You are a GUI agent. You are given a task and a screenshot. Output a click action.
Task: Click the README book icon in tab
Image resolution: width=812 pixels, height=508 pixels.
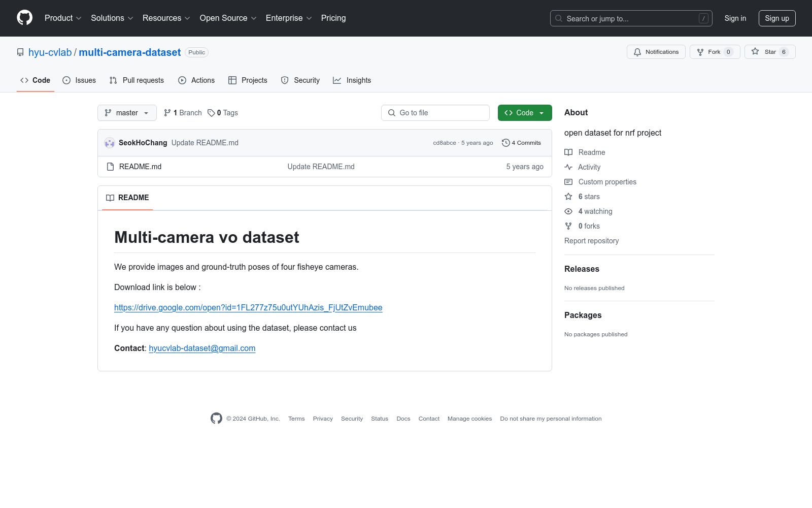pyautogui.click(x=110, y=198)
